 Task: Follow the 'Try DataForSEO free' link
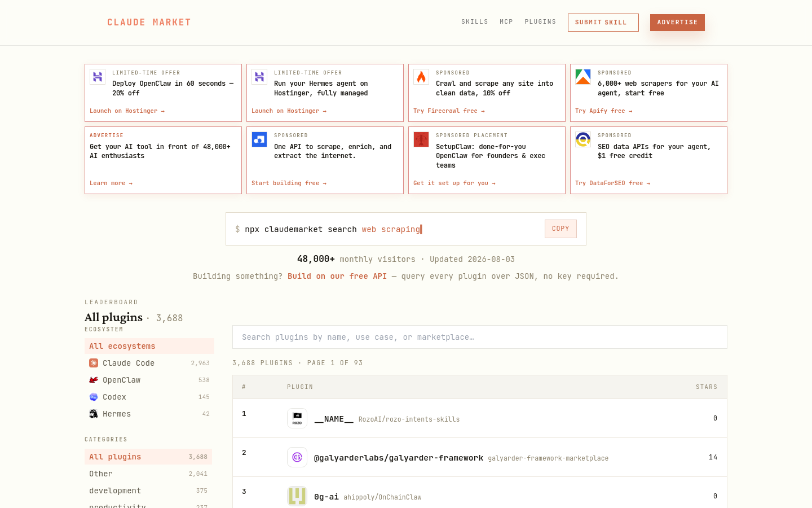pos(612,183)
